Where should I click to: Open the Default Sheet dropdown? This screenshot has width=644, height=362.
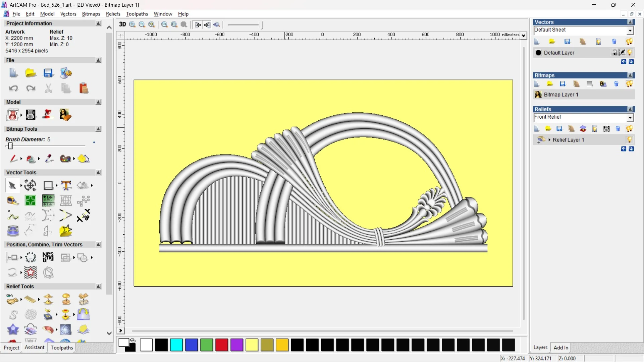(x=630, y=30)
